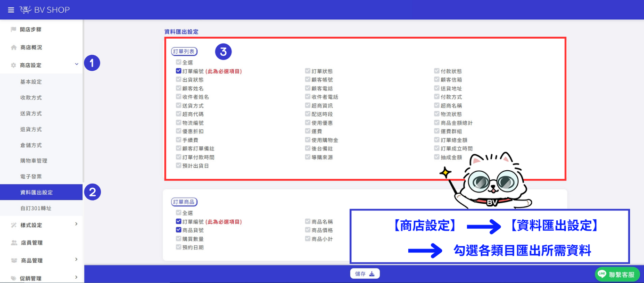
Task: Enable the 付款狀態 export checkbox
Action: (437, 71)
